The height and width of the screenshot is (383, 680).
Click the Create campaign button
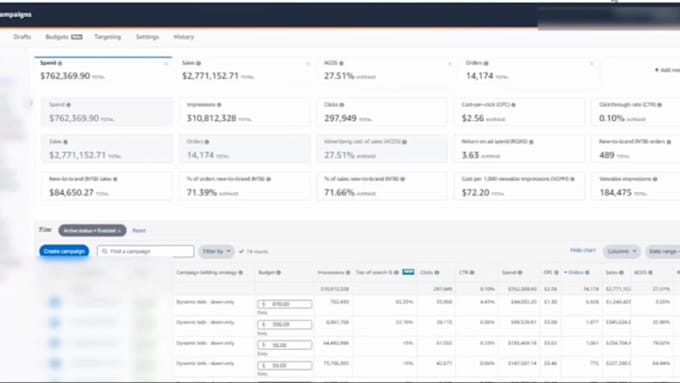(64, 252)
